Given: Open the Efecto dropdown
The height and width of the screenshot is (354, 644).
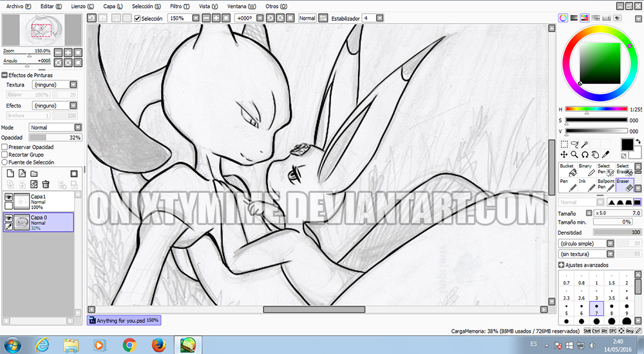Looking at the screenshot, I should (x=73, y=106).
